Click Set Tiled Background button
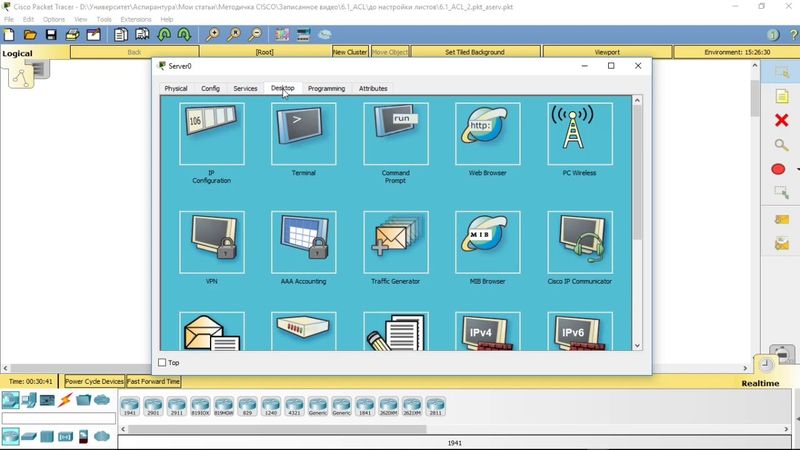800x450 pixels. 475,52
